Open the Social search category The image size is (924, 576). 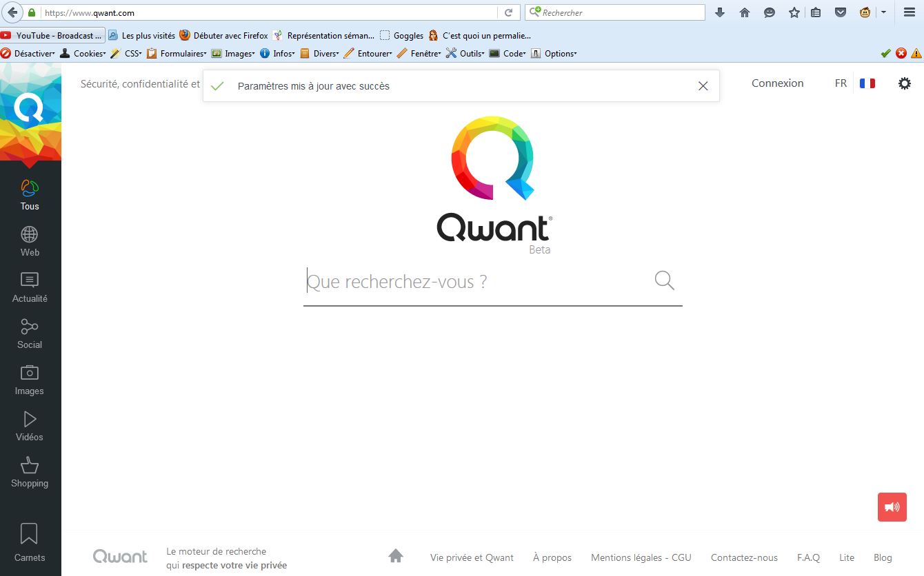point(30,333)
